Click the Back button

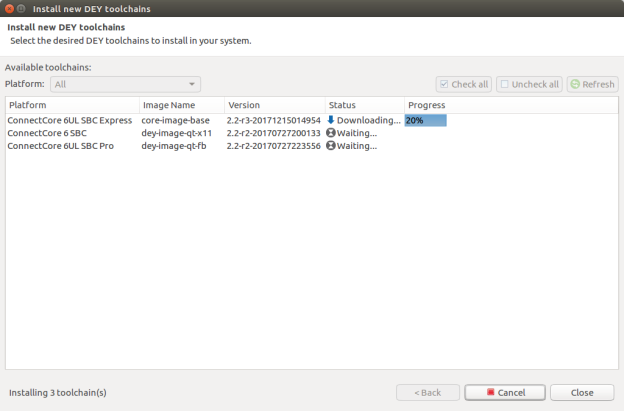tap(428, 392)
